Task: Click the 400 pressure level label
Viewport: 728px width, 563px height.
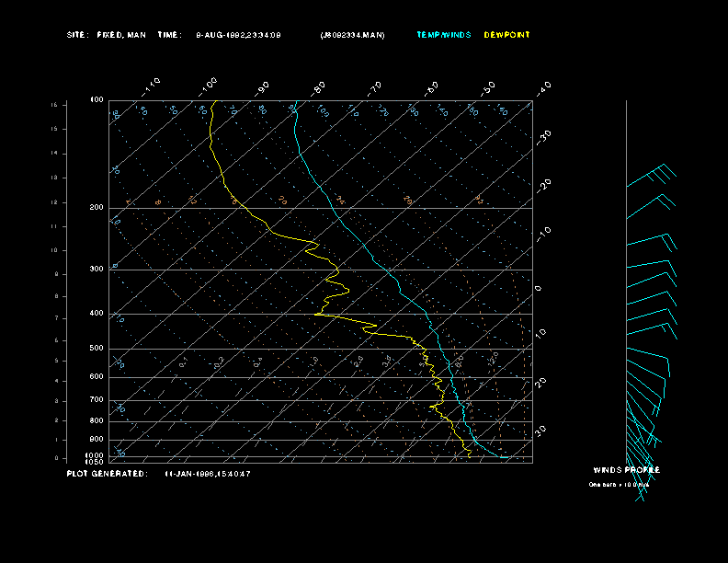Action: (97, 314)
